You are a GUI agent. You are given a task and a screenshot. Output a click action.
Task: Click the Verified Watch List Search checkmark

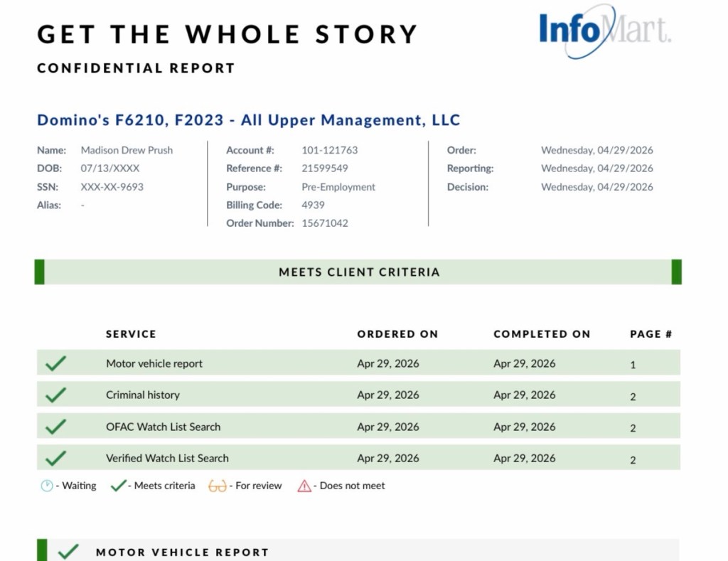pyautogui.click(x=55, y=458)
